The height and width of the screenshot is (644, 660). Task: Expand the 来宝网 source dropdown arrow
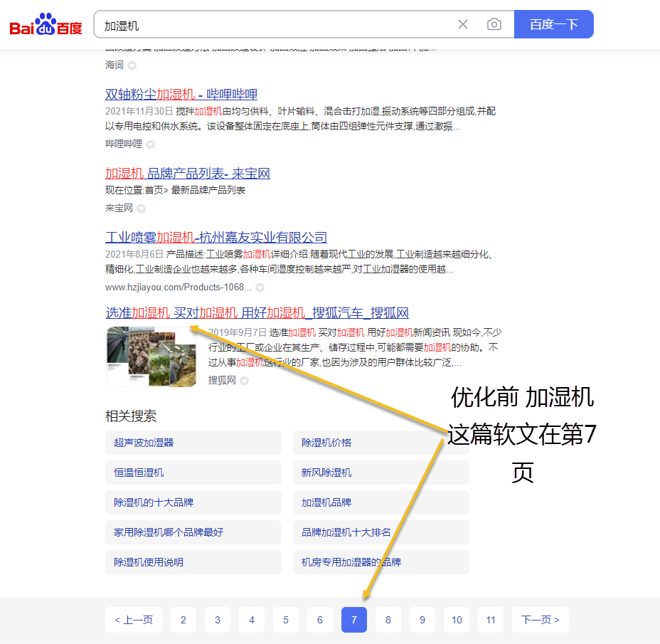[141, 208]
